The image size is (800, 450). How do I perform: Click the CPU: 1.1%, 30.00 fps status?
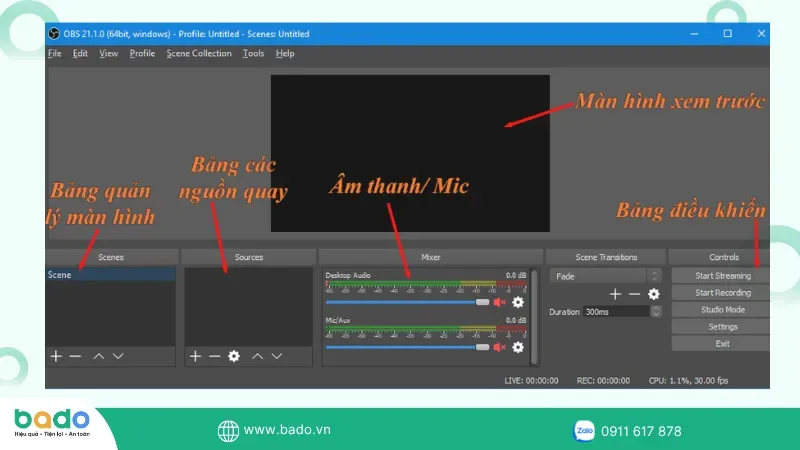point(688,381)
